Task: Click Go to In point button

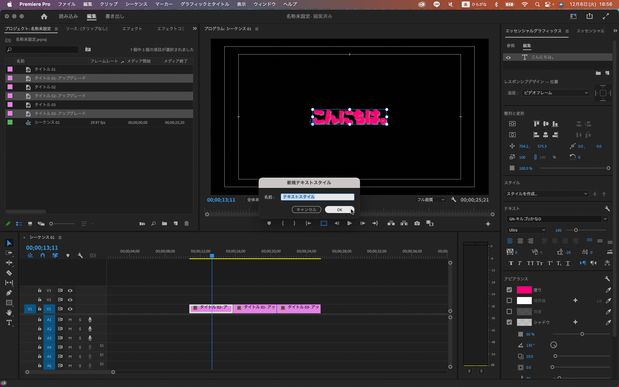Action: (308, 224)
